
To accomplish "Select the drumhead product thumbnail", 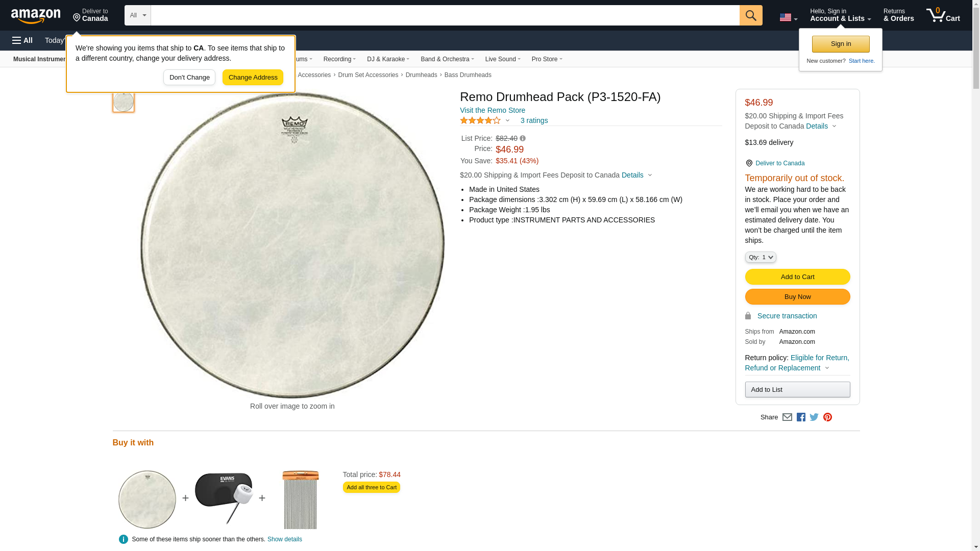I will tap(124, 102).
